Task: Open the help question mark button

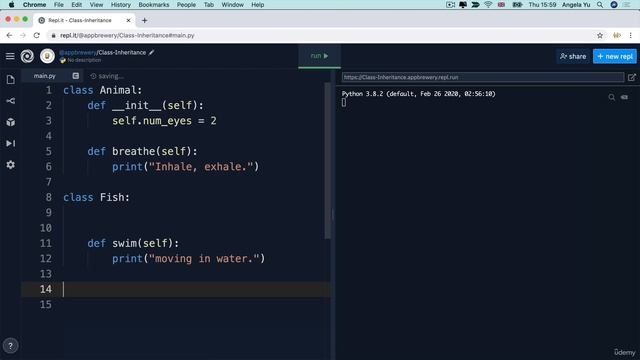Action: click(x=11, y=346)
